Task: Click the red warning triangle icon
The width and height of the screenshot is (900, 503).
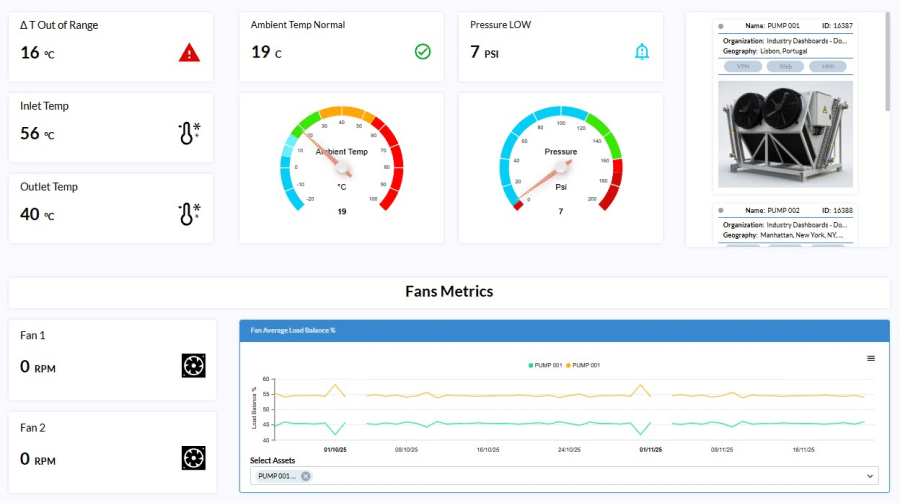Action: [189, 53]
